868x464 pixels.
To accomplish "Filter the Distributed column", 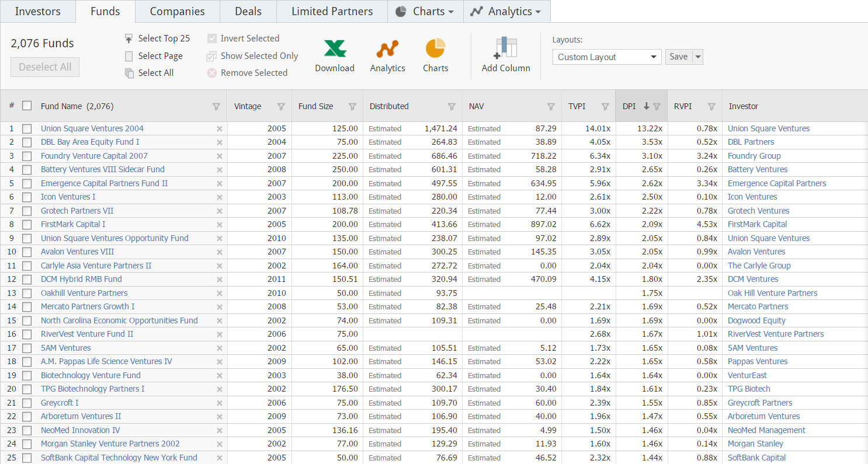I will [452, 106].
